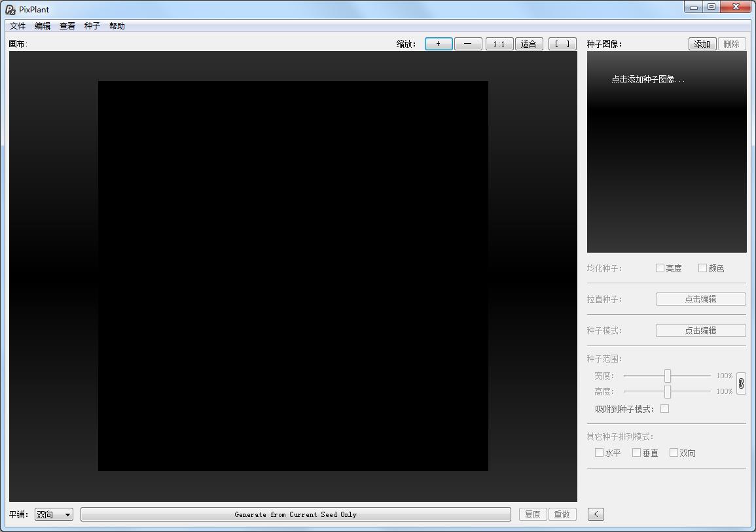This screenshot has width=756, height=532.
Task: Collapse side panel with arrow button
Action: click(596, 514)
